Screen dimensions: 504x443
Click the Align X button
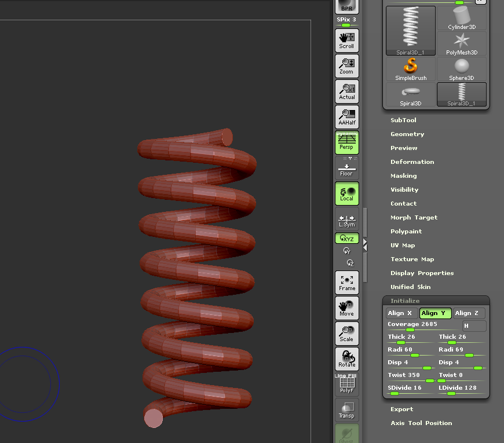click(x=402, y=313)
